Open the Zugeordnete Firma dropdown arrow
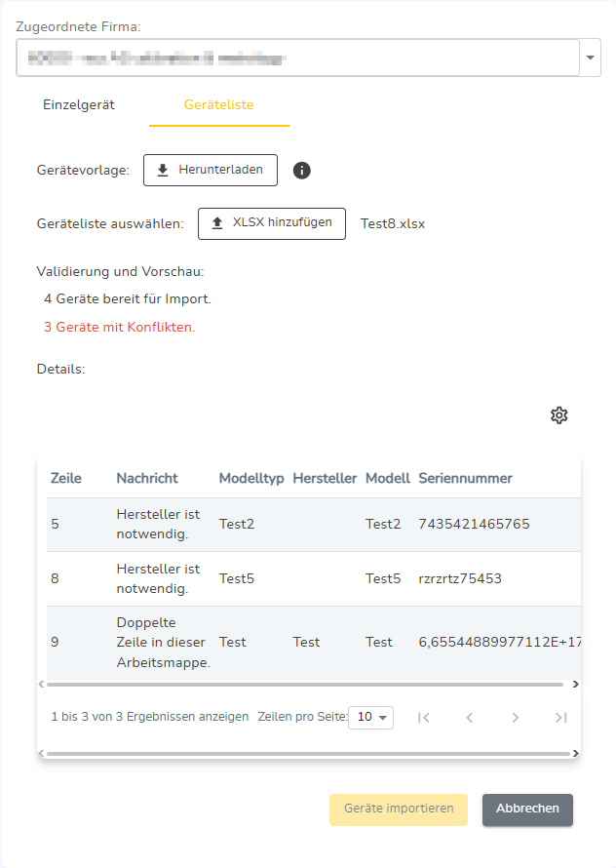The width and height of the screenshot is (616, 868). click(x=590, y=58)
